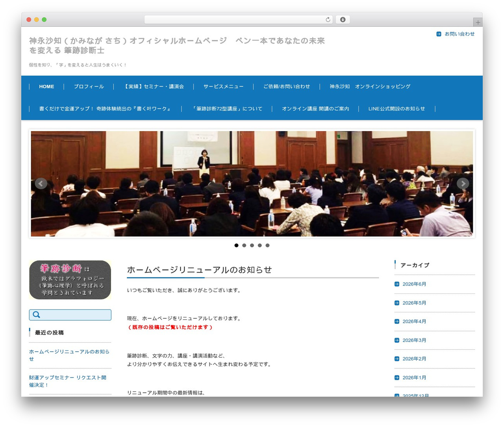Click the 筆跡診断 graphology banner image
This screenshot has width=504, height=427.
tap(70, 280)
